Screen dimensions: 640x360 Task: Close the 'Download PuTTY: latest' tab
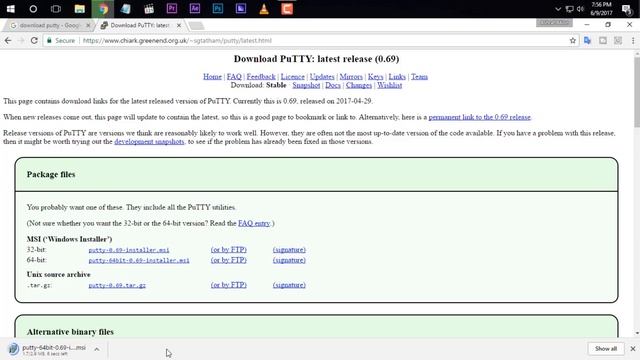pos(179,25)
